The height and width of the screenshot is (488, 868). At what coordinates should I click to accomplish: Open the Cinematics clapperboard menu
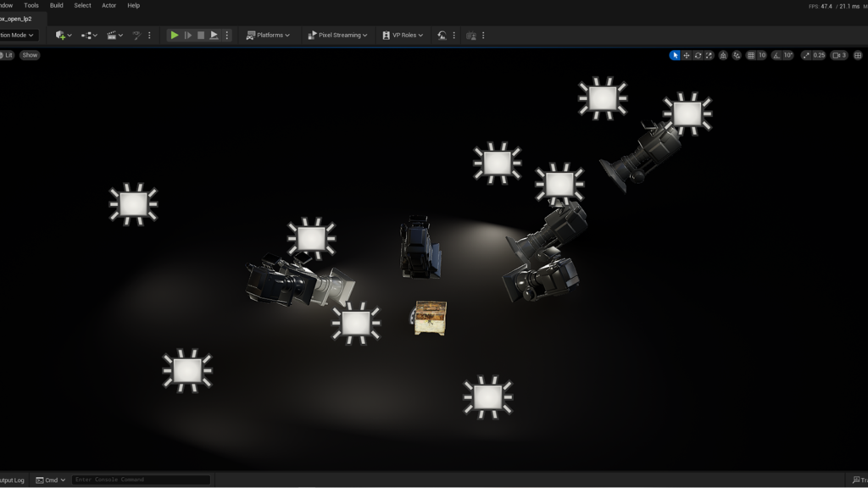(x=113, y=35)
